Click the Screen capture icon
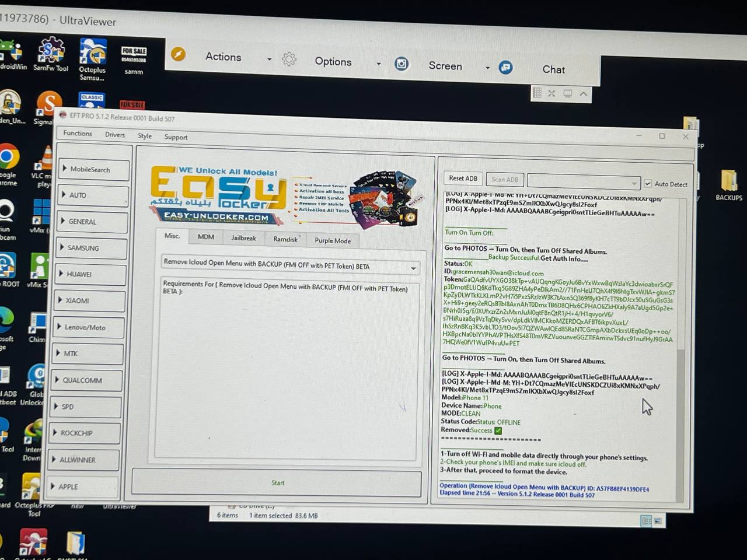Screen dimensions: 747x560 [x=402, y=64]
